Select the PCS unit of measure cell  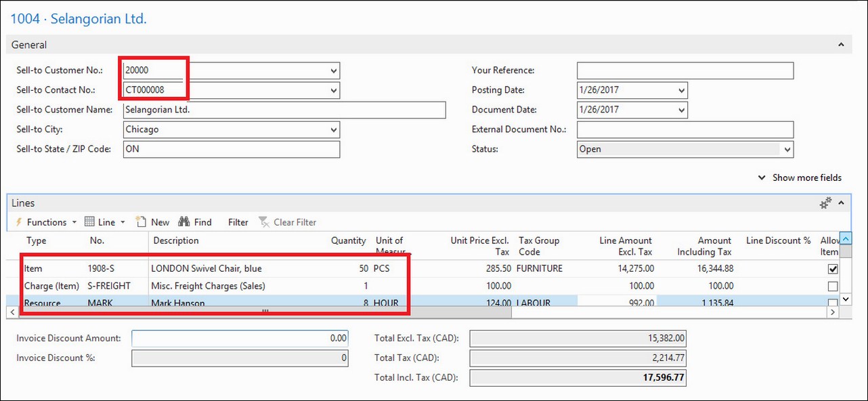(383, 268)
